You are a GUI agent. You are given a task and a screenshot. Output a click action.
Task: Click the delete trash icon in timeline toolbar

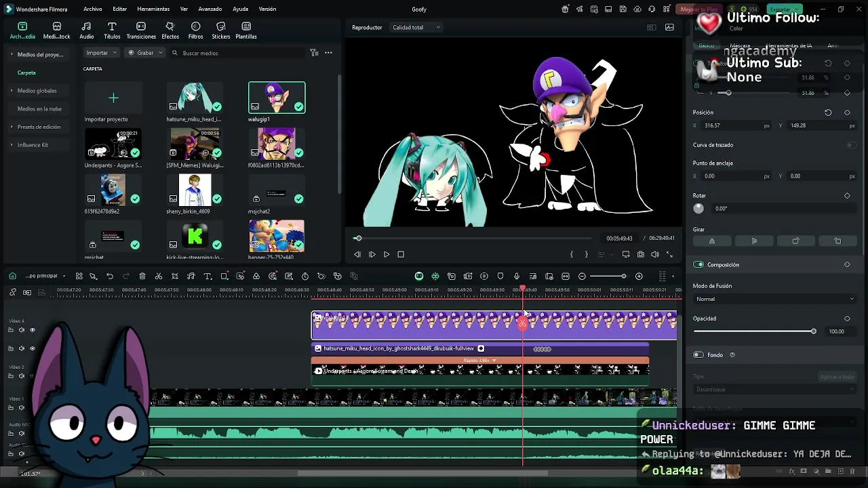click(142, 276)
